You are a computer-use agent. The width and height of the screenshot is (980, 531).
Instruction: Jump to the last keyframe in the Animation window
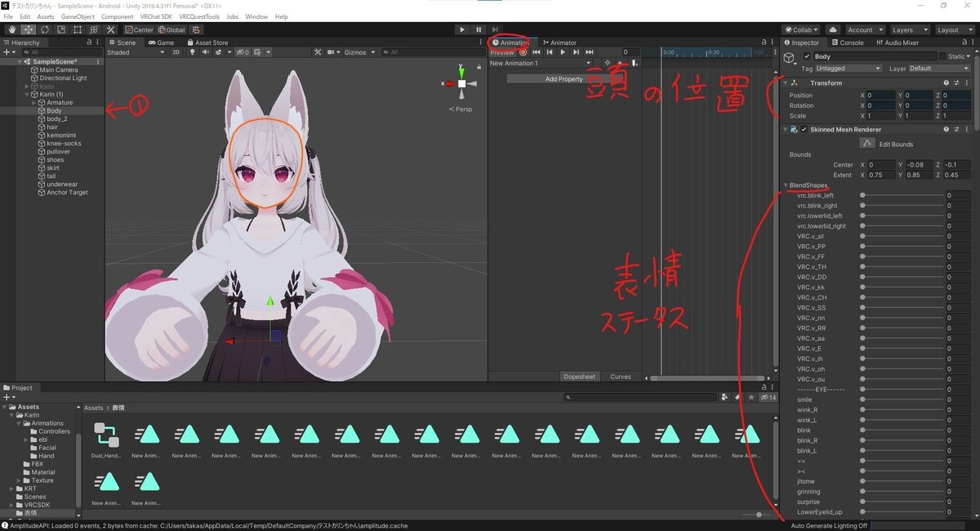(x=590, y=52)
